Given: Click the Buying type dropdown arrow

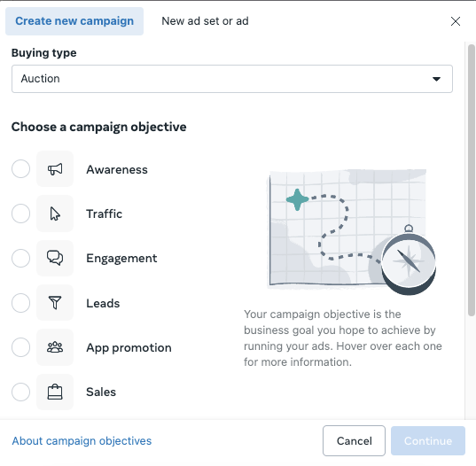Looking at the screenshot, I should tap(436, 79).
